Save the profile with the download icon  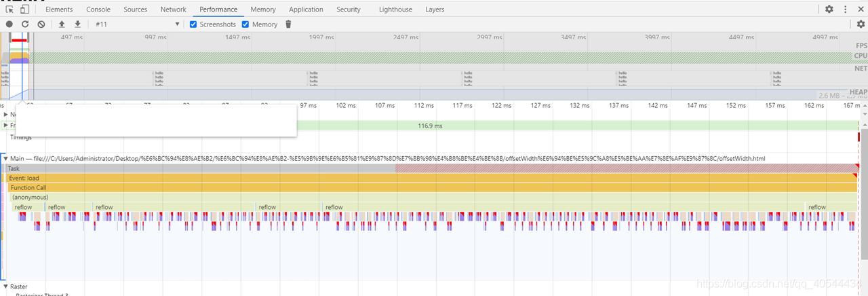click(x=78, y=24)
